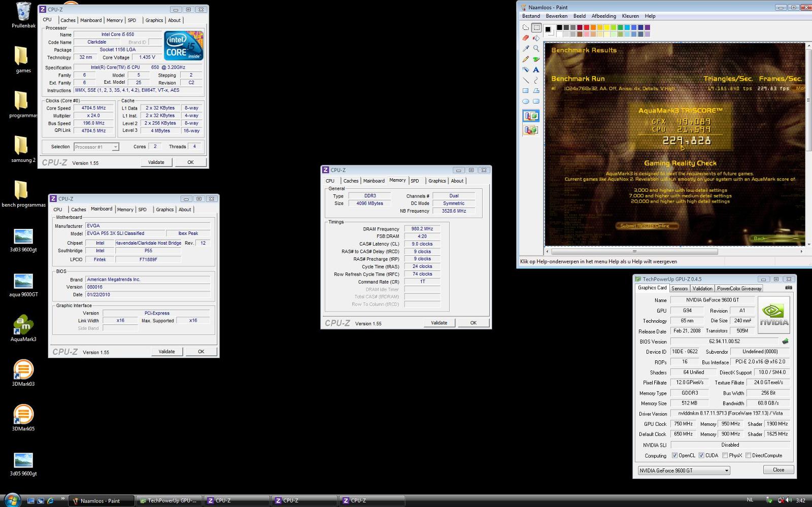The height and width of the screenshot is (507, 812).
Task: Open the 'aqua 9600GT' image file
Action: pyautogui.click(x=23, y=284)
